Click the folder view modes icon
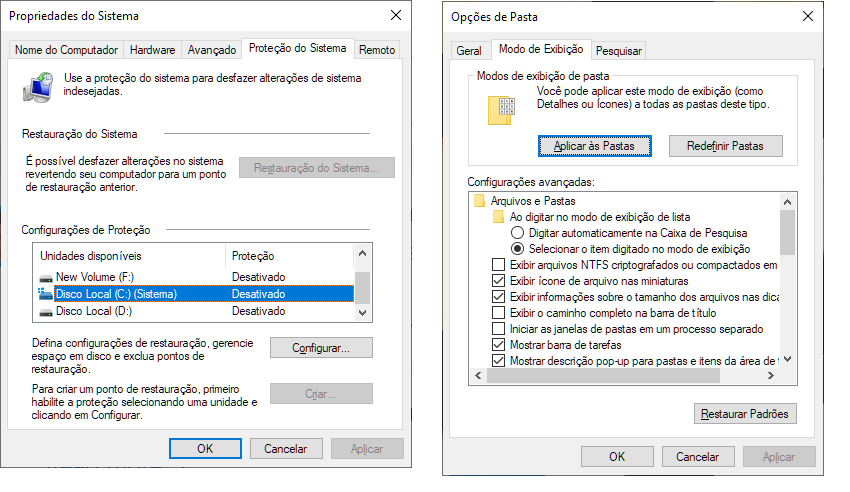This screenshot has height=492, width=850. pyautogui.click(x=501, y=111)
